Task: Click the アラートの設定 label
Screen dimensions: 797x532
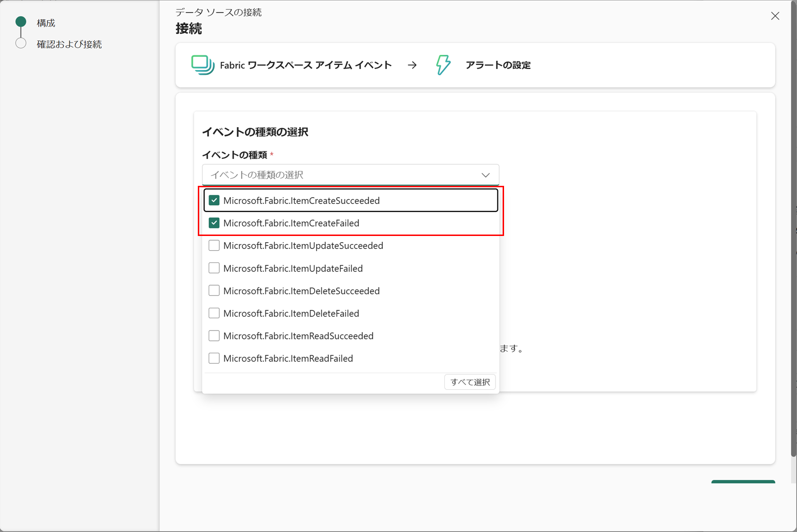Action: pyautogui.click(x=498, y=65)
